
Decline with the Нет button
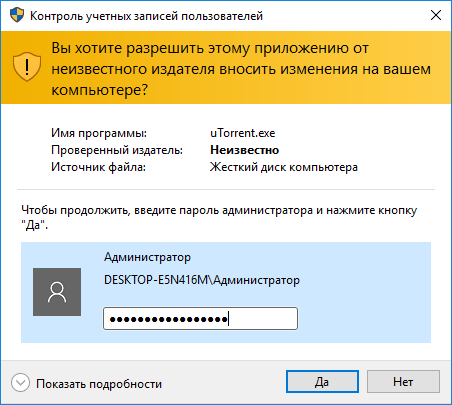pos(403,381)
